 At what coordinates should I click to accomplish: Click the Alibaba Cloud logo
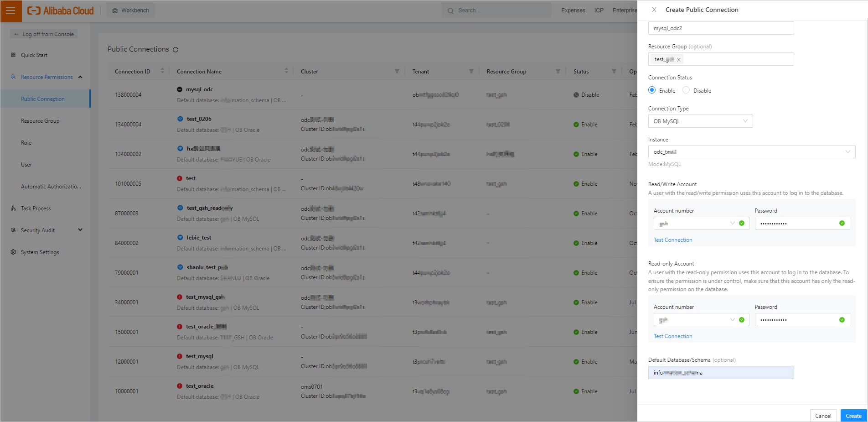(60, 10)
